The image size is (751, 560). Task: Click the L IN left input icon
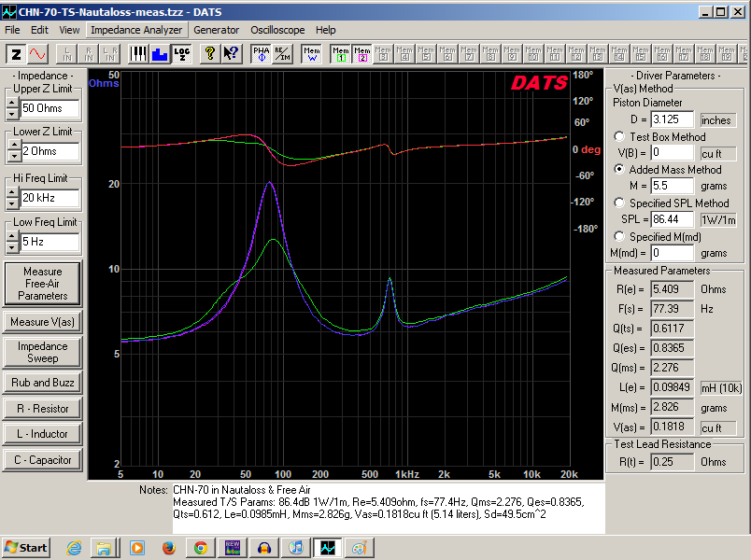pos(67,54)
